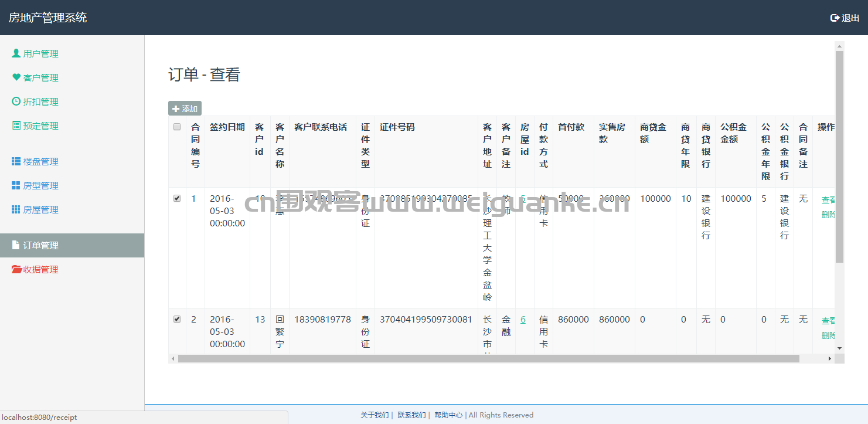Click the list icon beside 预定管理
Viewport: 868px width, 424px height.
pos(16,125)
